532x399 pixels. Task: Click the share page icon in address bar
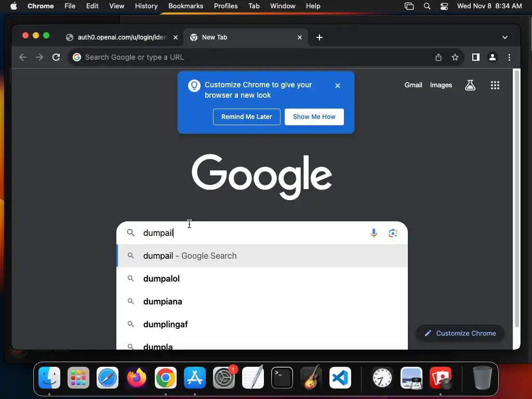(438, 57)
